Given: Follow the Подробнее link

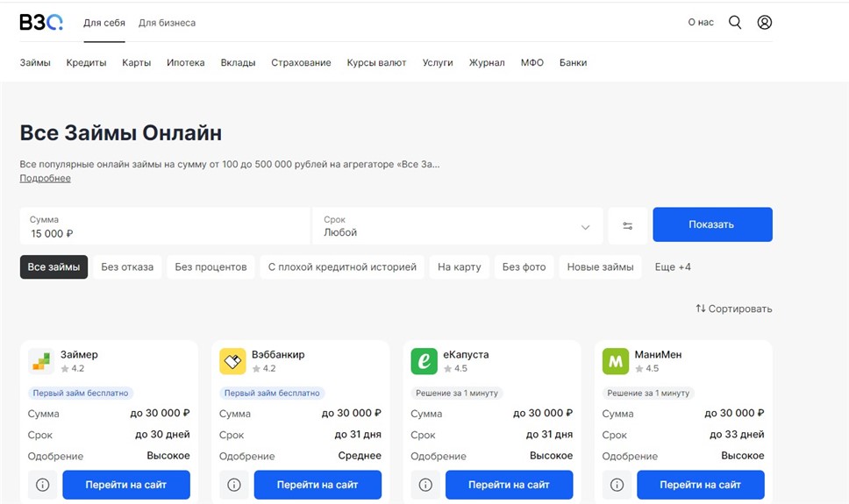Looking at the screenshot, I should (x=45, y=178).
